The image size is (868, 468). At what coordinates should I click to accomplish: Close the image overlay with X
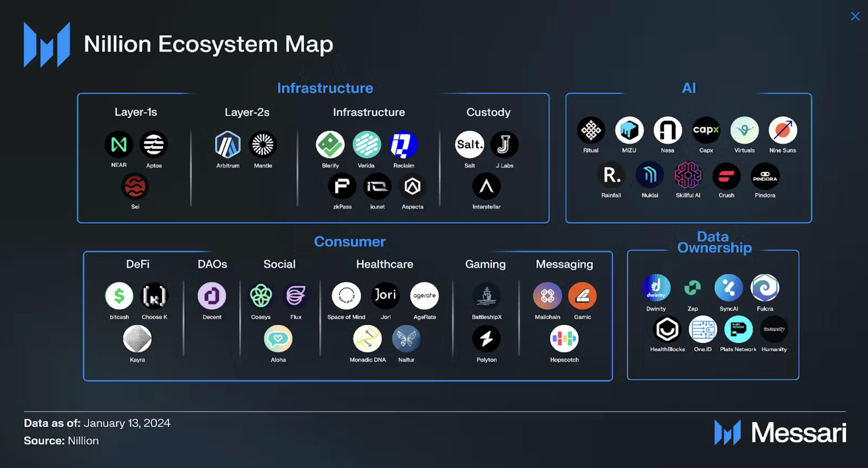(x=855, y=16)
